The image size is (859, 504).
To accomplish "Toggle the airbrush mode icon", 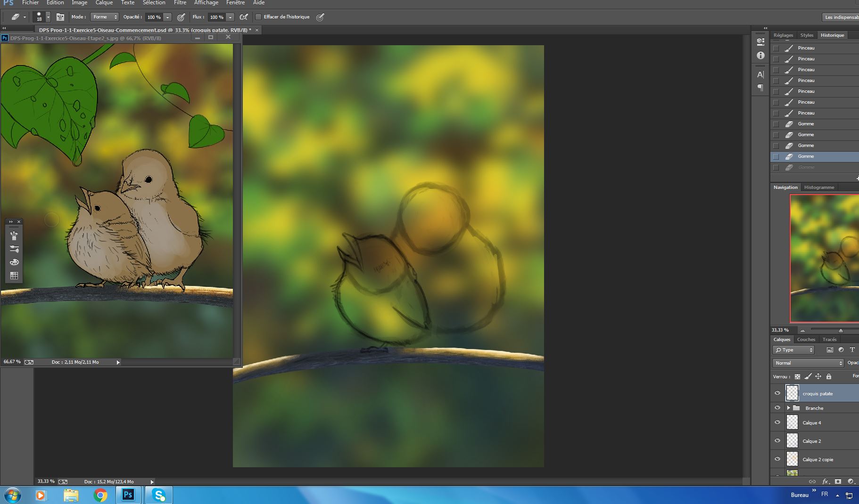I will pos(244,17).
